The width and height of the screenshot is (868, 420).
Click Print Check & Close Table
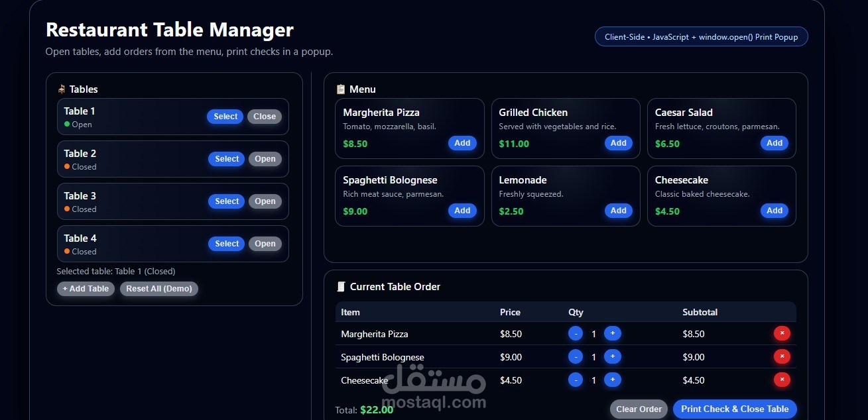tap(735, 409)
